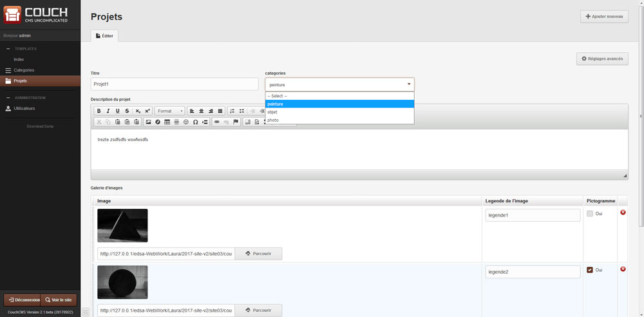The width and height of the screenshot is (644, 317).
Task: Click the Download Dump link
Action: click(40, 126)
